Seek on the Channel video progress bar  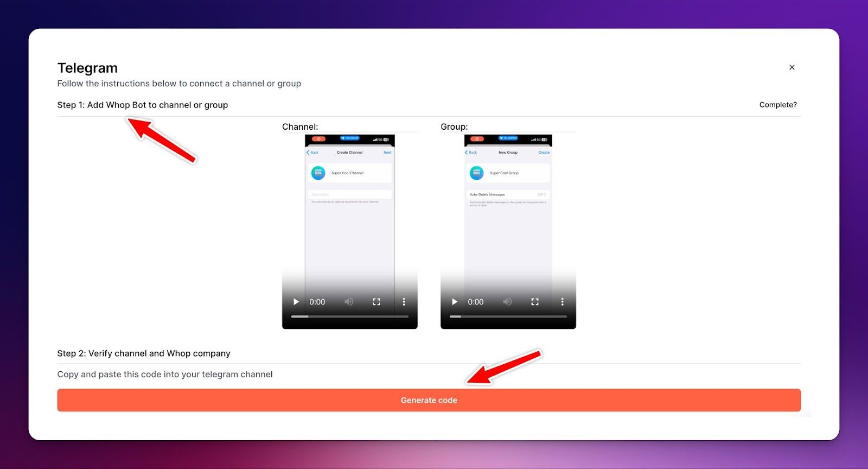coord(350,316)
